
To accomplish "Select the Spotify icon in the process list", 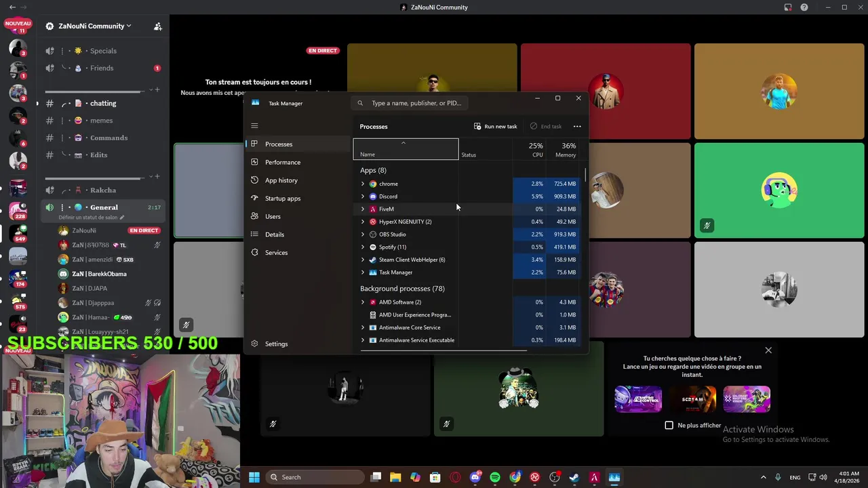I will tap(373, 247).
